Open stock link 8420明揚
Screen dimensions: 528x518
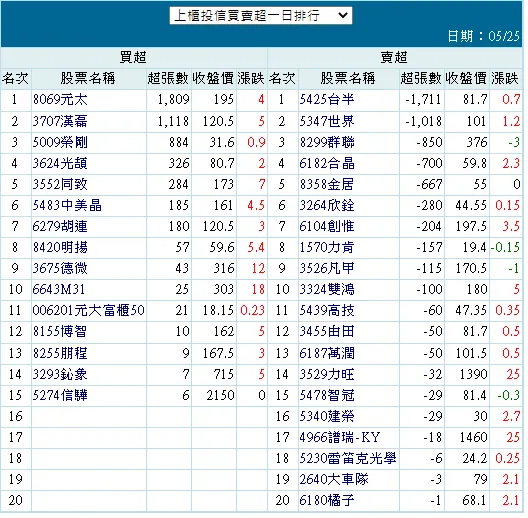[x=60, y=248]
